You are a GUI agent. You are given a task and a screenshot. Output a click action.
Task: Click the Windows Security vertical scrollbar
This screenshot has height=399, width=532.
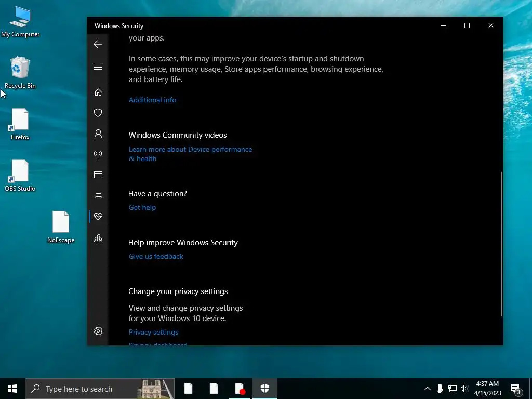coord(501,244)
